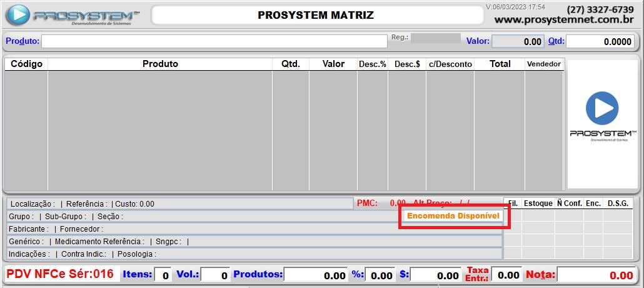
Task: Click the large Prosystem play logo panel
Action: pyautogui.click(x=603, y=124)
